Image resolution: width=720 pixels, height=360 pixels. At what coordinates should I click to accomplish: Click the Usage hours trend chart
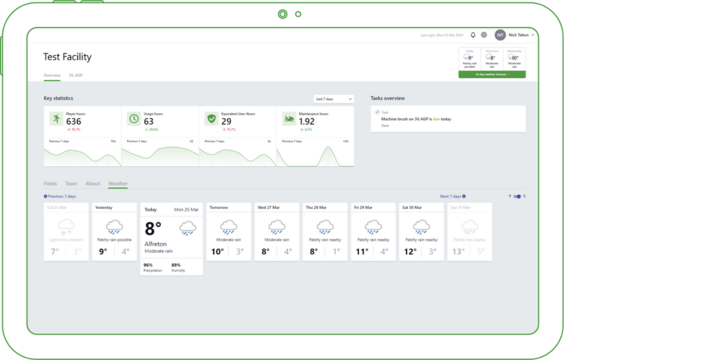coord(160,156)
